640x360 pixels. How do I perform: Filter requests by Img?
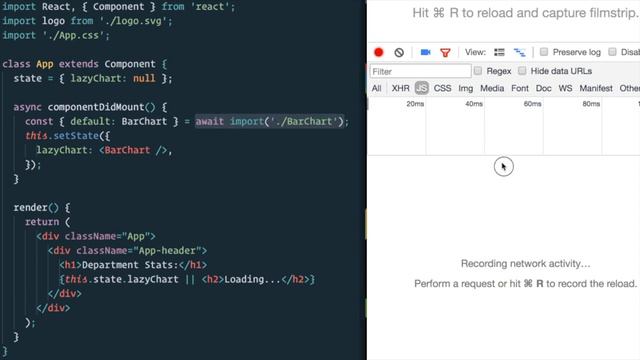pos(466,88)
